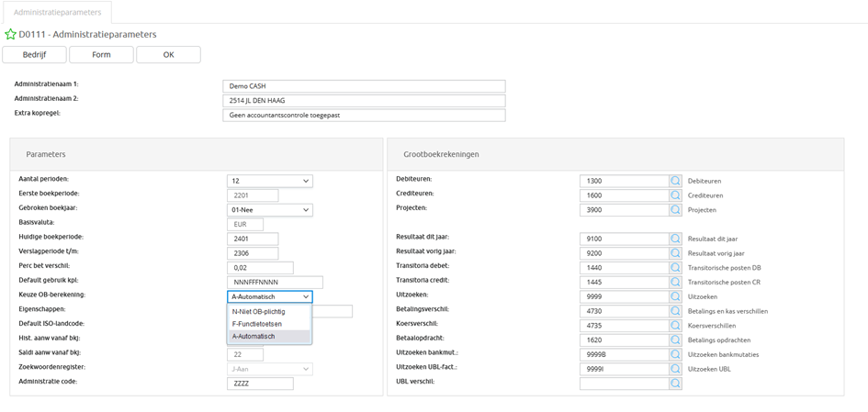
Task: Click search icon next to Projecten field
Action: [x=676, y=209]
